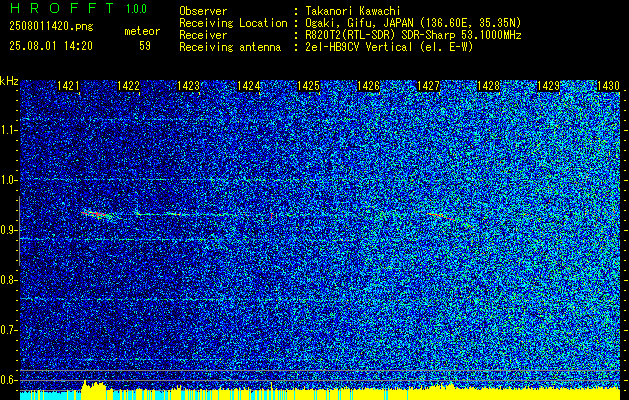
Task: Click the antenna text 2el-HB9CV Vertical
Action: 359,47
